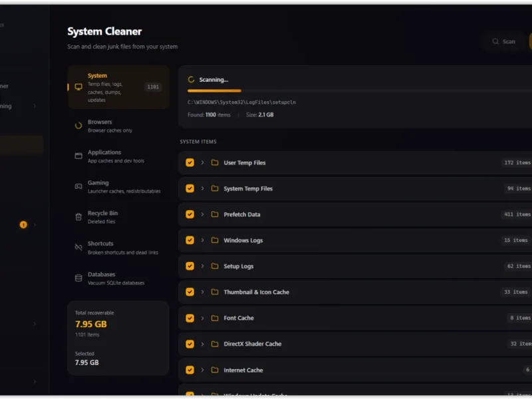Screen dimensions: 532x399
Task: Click the User Temp Files folder icon
Action: pos(215,162)
